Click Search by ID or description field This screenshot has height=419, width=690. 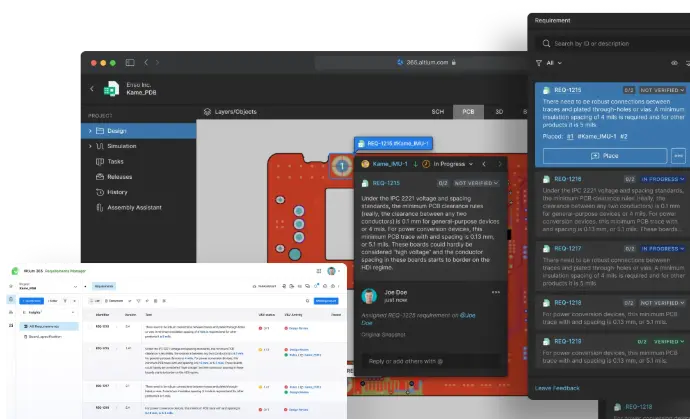coord(613,44)
